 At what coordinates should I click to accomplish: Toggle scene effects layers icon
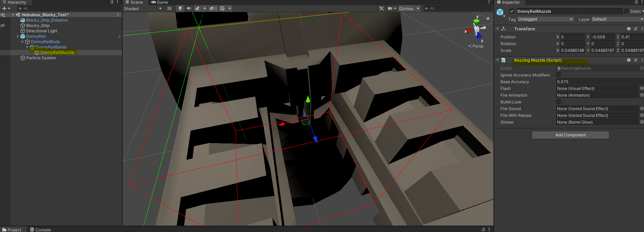click(x=197, y=8)
